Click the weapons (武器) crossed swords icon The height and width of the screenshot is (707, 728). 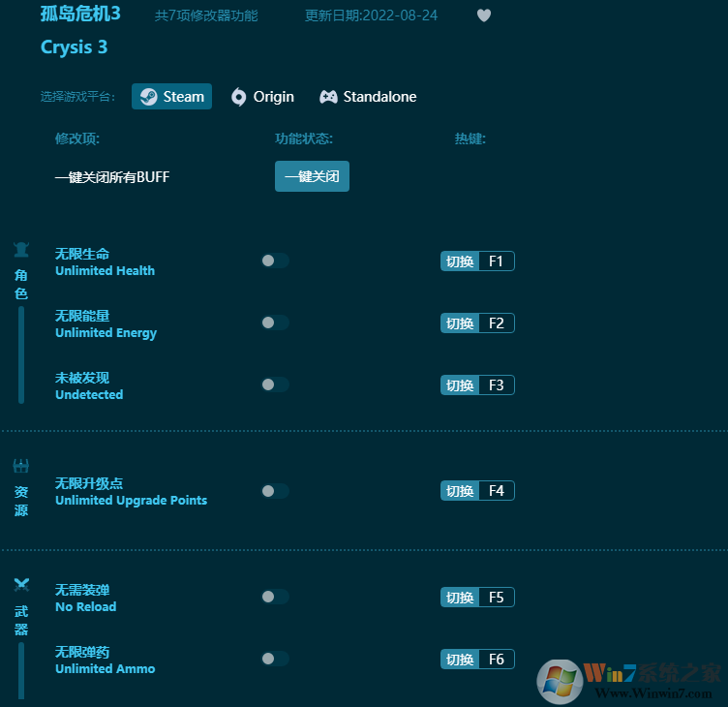click(21, 585)
